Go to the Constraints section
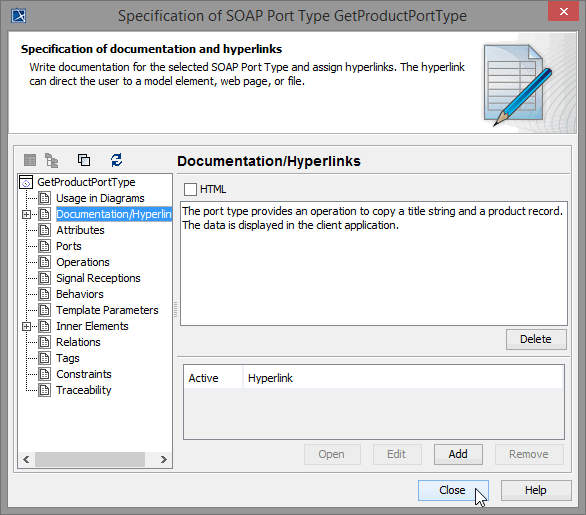Viewport: 586px width, 515px height. [x=84, y=374]
